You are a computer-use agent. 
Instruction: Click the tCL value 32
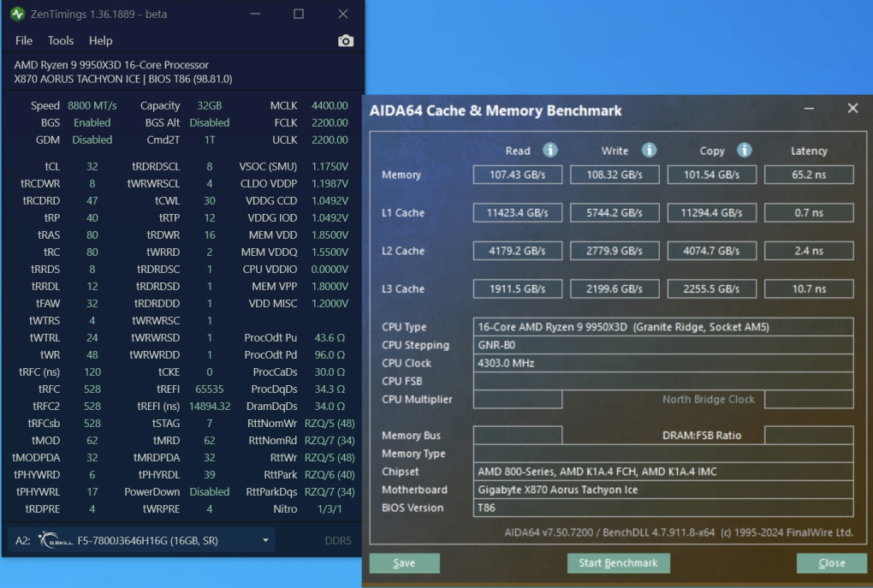click(x=92, y=167)
